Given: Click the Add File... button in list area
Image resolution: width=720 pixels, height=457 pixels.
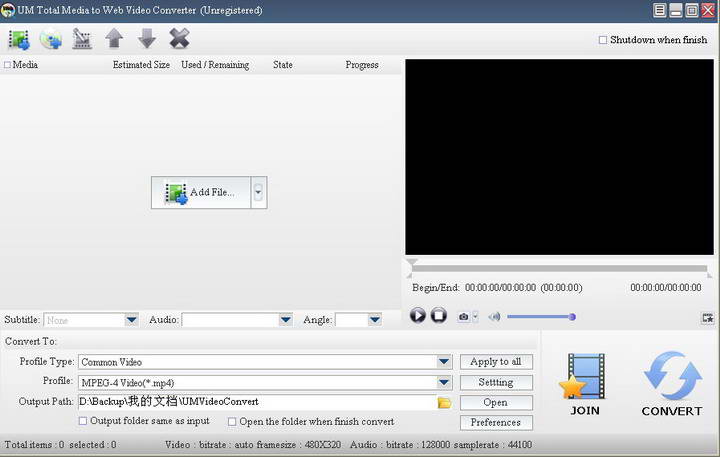Looking at the screenshot, I should (x=201, y=192).
